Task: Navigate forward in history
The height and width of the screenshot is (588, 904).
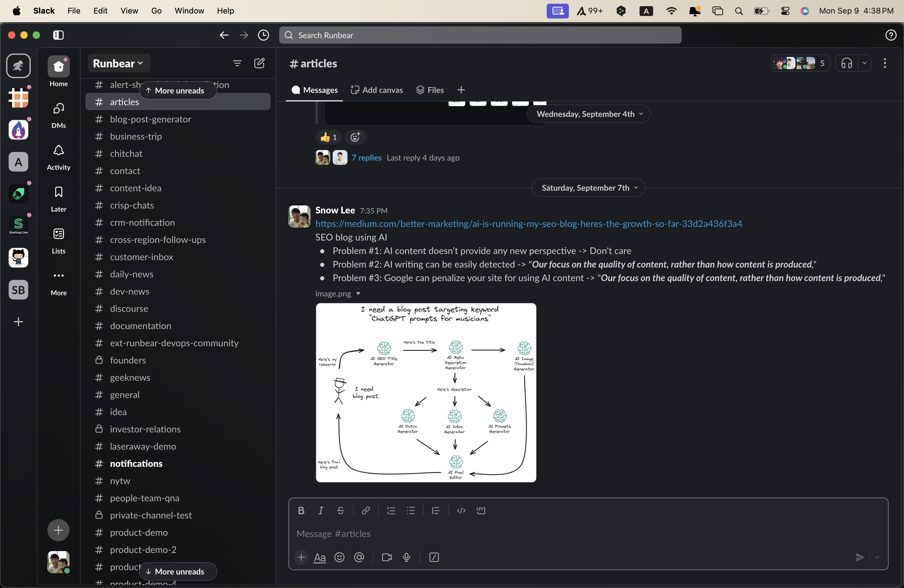Action: [x=244, y=35]
